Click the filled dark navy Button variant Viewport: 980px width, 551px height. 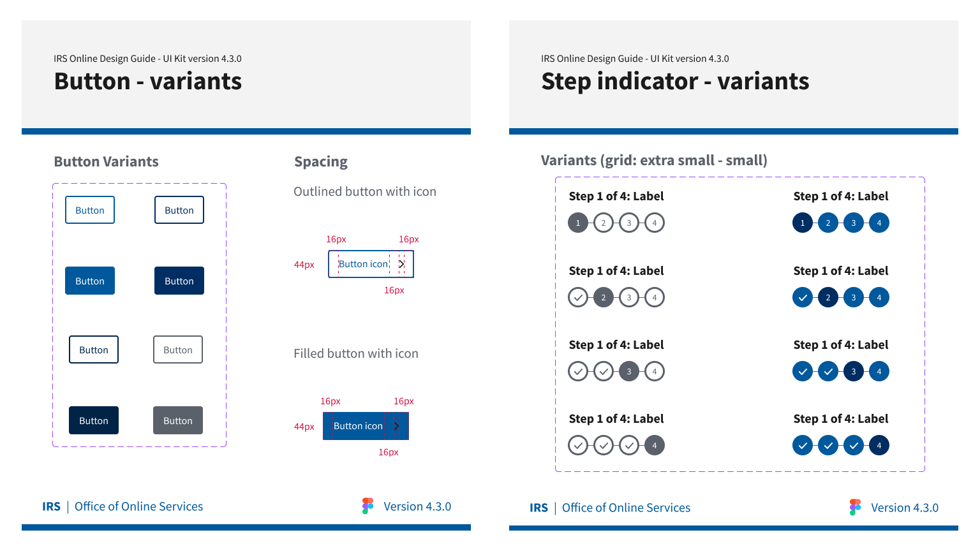[x=179, y=281]
